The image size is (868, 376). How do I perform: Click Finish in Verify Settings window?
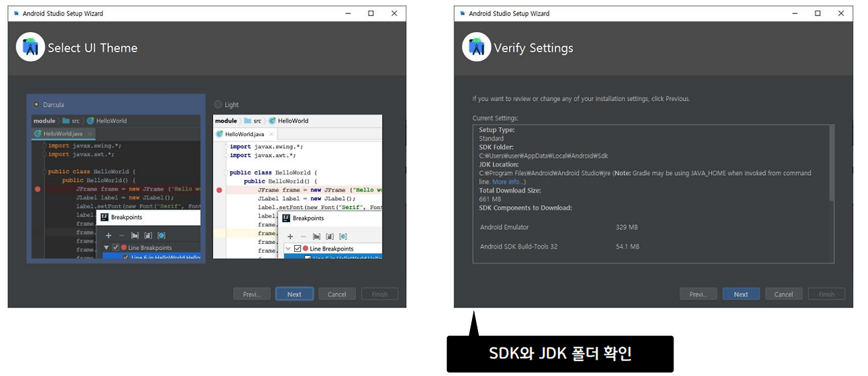click(827, 294)
